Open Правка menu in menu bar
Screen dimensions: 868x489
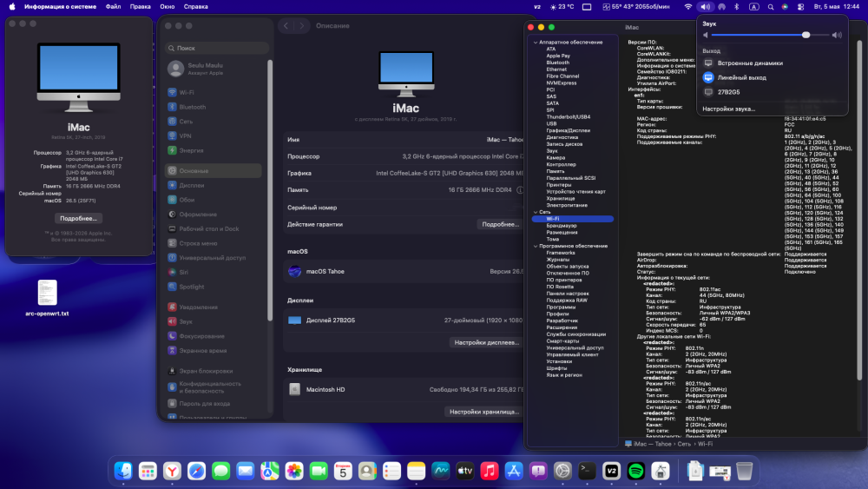pyautogui.click(x=140, y=7)
